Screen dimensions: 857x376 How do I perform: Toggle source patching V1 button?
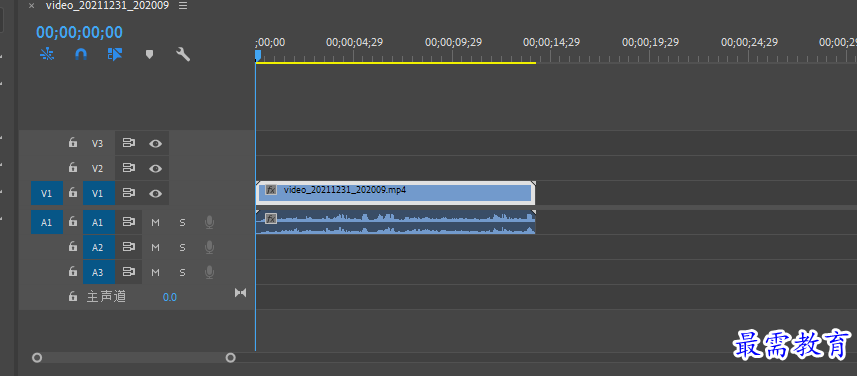(47, 193)
